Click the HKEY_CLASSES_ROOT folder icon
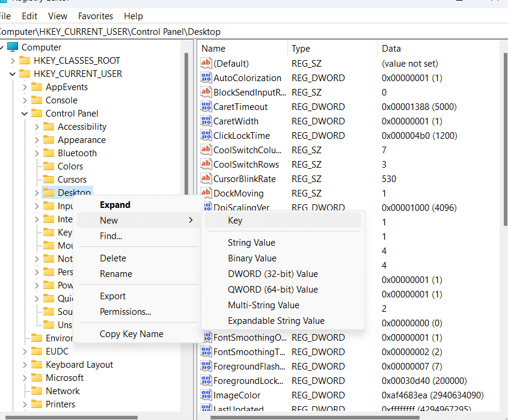The height and width of the screenshot is (420, 508). coord(25,60)
